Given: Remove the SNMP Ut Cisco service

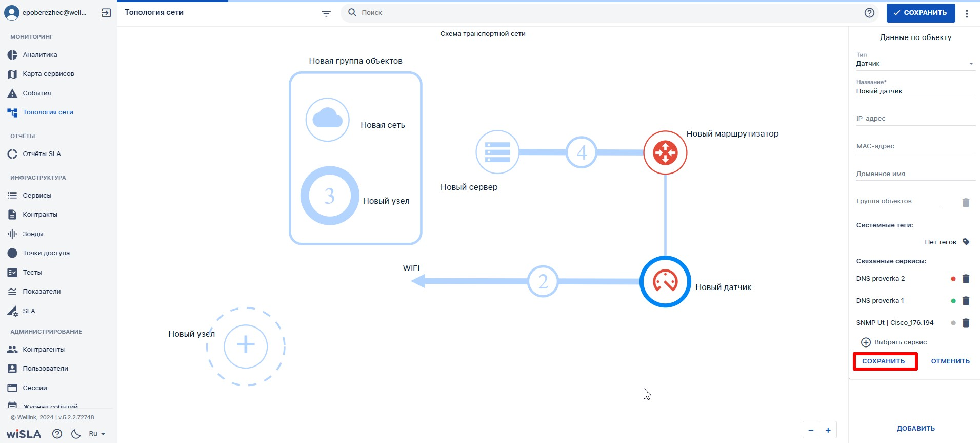Looking at the screenshot, I should [x=966, y=323].
